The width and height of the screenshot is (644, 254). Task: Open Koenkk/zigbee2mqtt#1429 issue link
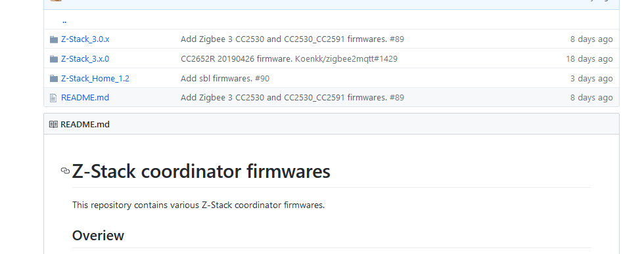click(346, 58)
